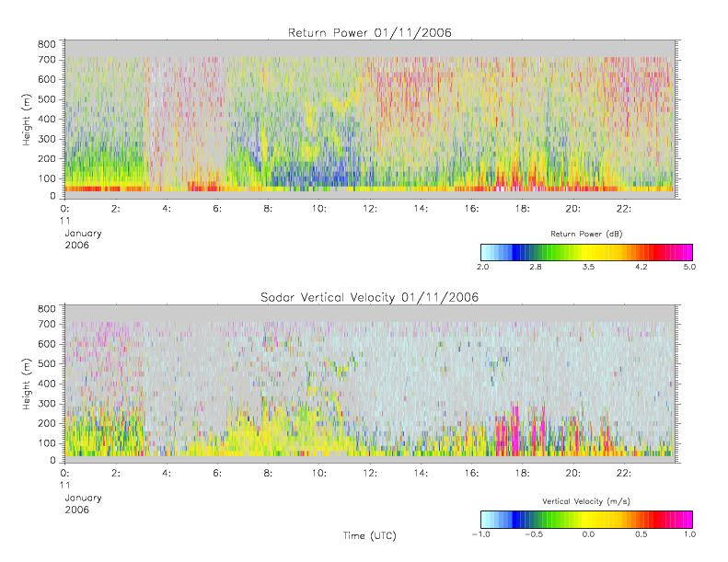Image resolution: width=728 pixels, height=562 pixels.
Task: Click 'January' date text below Vertical Velocity chart
Action: pyautogui.click(x=83, y=498)
